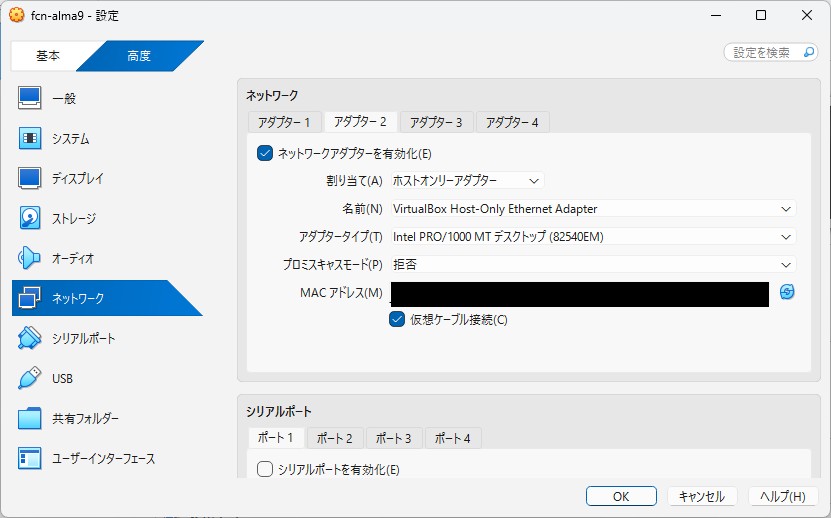Click the VirtualBox app icon in the title bar
Viewport: 831px width, 518px height.
[16, 15]
